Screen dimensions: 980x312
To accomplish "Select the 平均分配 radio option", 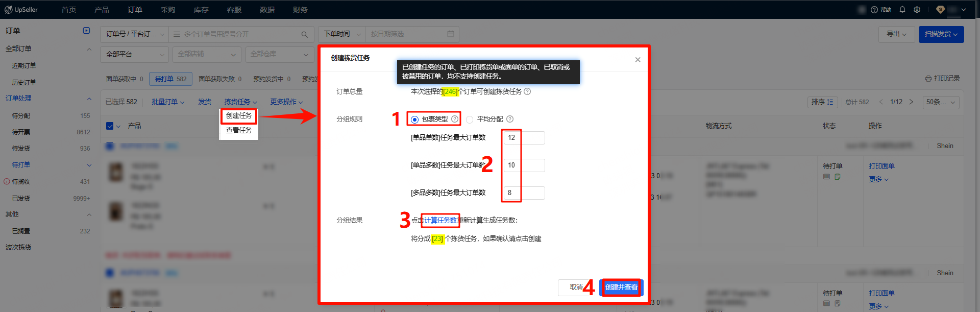I will point(470,119).
